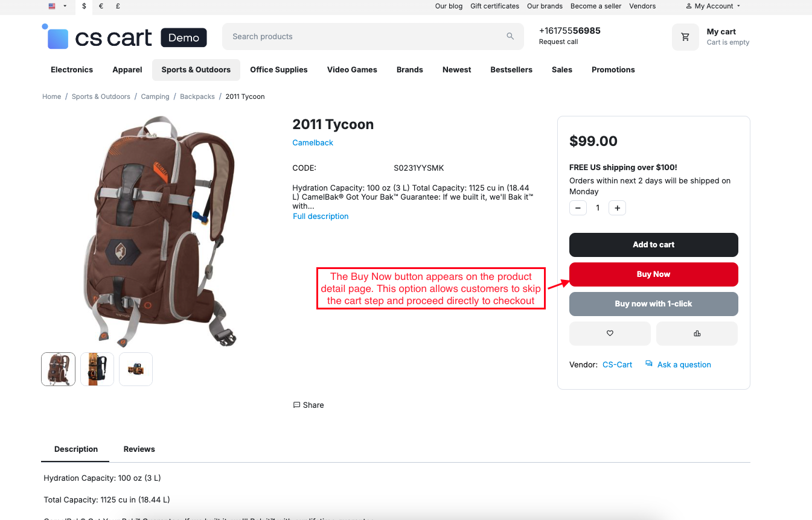The image size is (812, 520).
Task: Click the Full description link
Action: (x=321, y=217)
